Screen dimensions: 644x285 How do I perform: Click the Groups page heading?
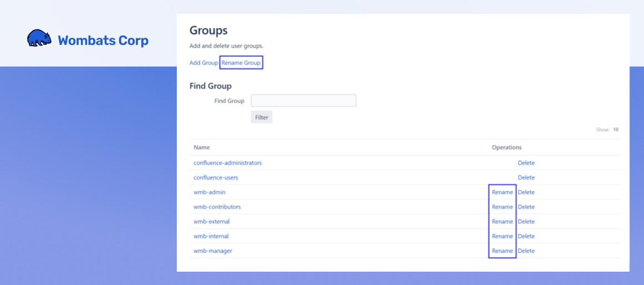click(x=208, y=30)
